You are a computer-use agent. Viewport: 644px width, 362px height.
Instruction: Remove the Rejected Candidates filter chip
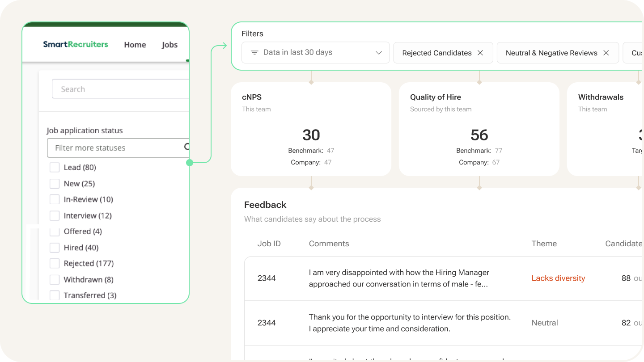click(x=480, y=53)
